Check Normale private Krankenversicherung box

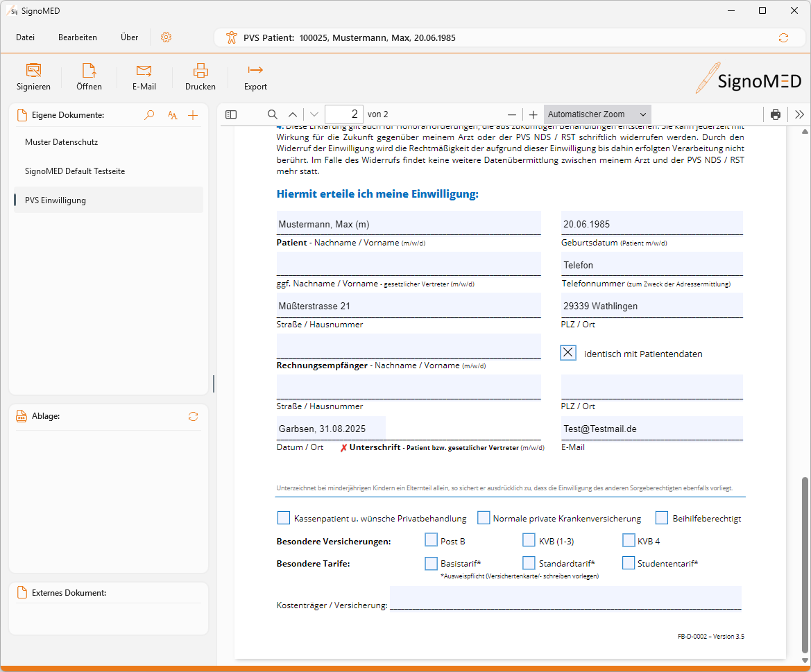pos(484,518)
